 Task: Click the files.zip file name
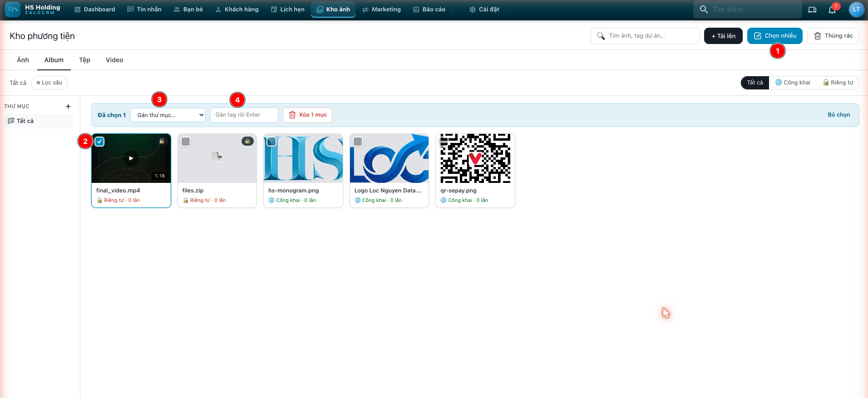click(193, 191)
